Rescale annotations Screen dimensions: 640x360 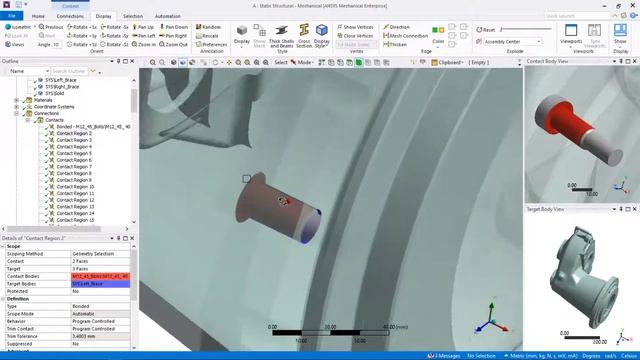pos(207,36)
